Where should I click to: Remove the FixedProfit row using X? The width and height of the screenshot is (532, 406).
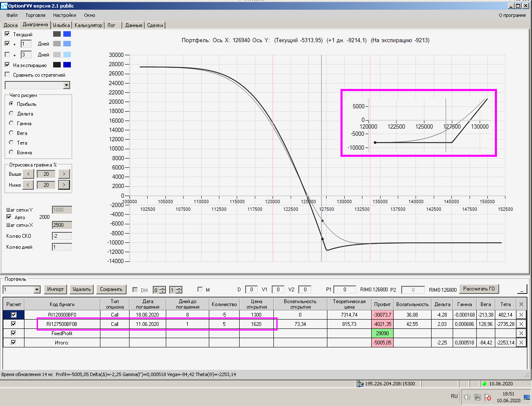coord(521,333)
